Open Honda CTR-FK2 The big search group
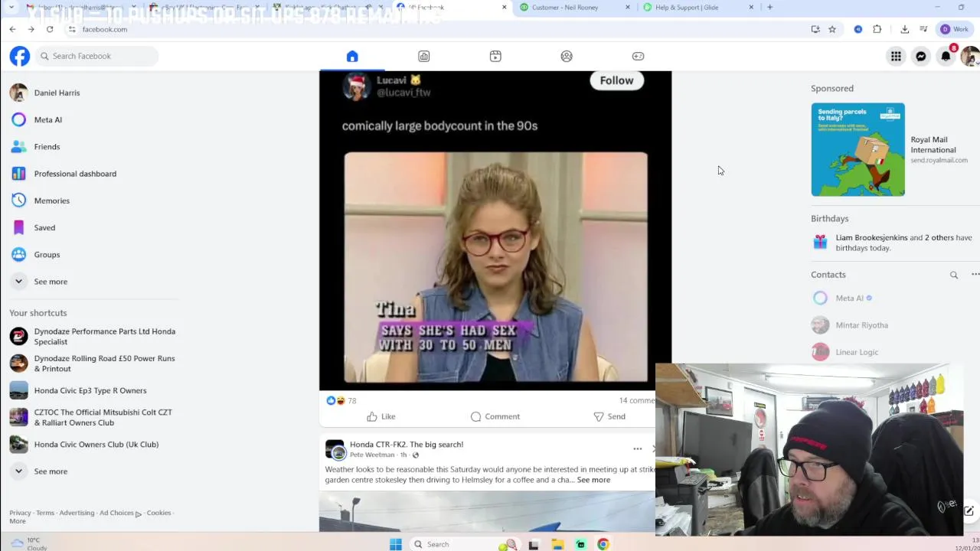980x551 pixels. click(x=407, y=444)
